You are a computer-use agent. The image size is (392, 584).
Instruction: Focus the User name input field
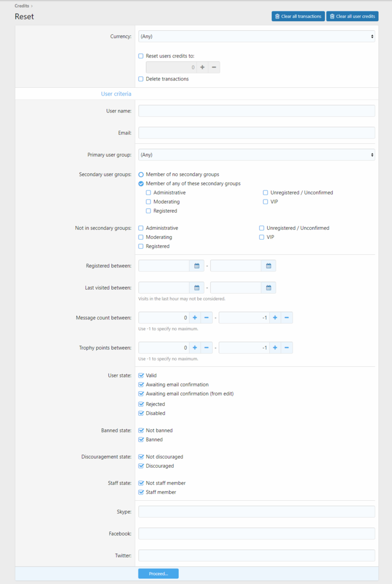256,111
